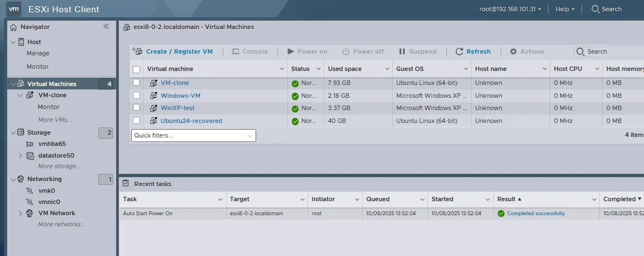644x256 pixels.
Task: Collapse the Host tree node
Action: click(13, 42)
